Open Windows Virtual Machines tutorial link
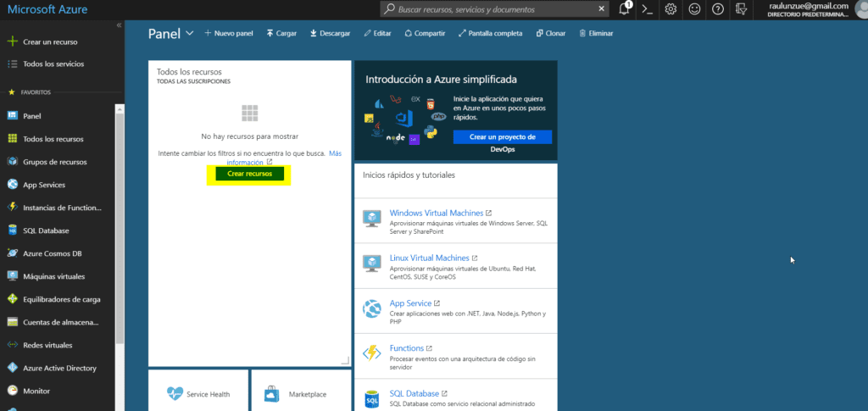868x411 pixels. [437, 213]
